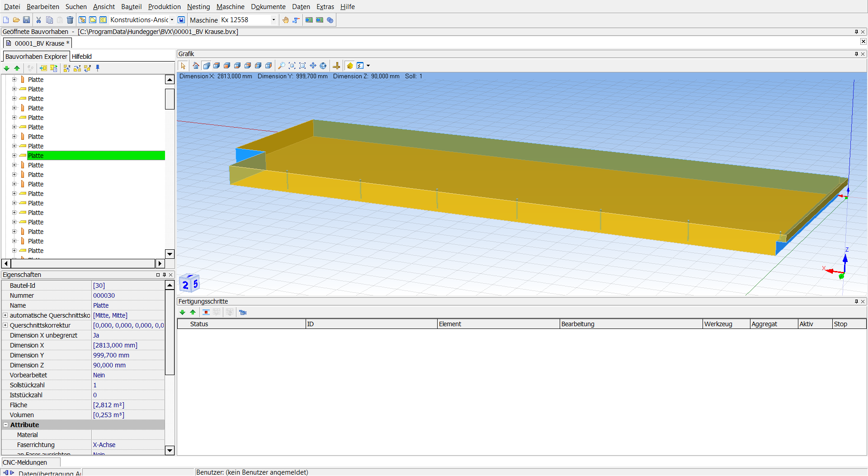Activate the pan move-arrows tool
868x476 pixels.
(x=313, y=66)
